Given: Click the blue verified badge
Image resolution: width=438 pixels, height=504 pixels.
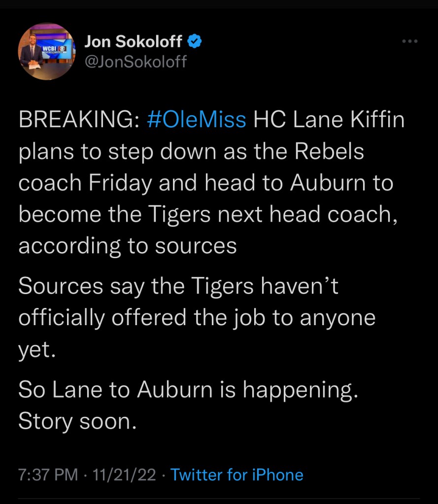Looking at the screenshot, I should coord(195,42).
